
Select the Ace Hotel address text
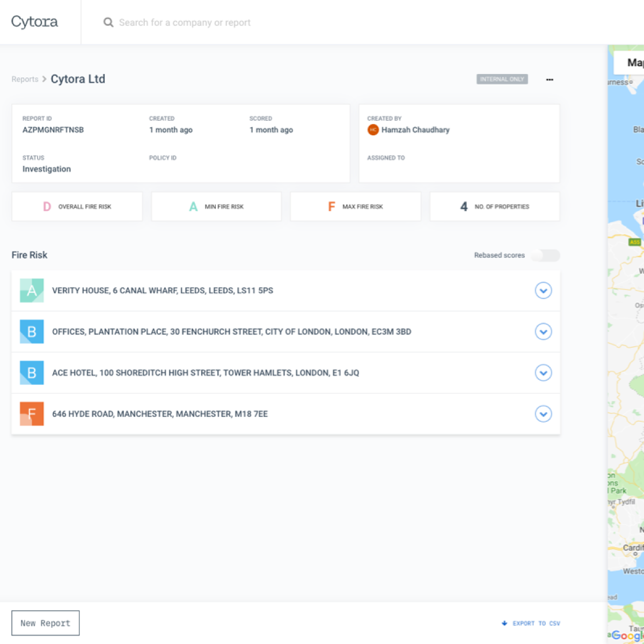coord(206,373)
